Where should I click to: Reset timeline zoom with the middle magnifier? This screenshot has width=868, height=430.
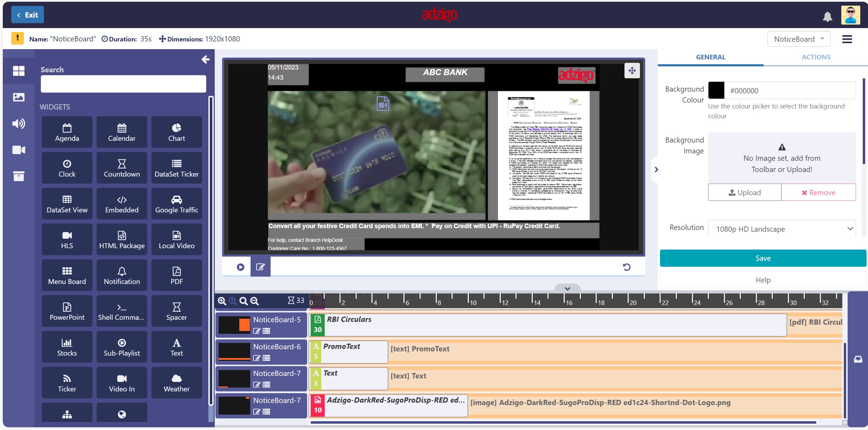point(243,301)
